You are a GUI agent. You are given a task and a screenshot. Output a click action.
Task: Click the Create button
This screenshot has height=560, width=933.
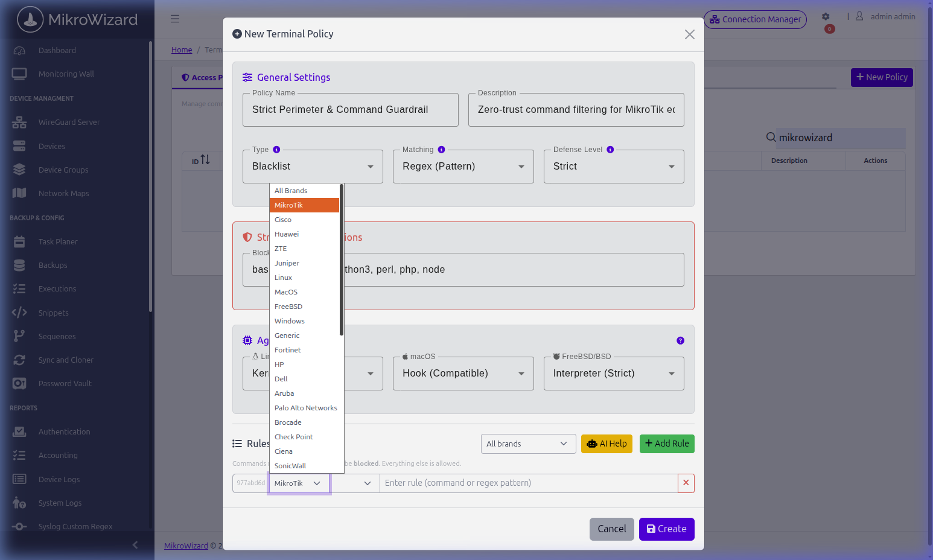666,529
